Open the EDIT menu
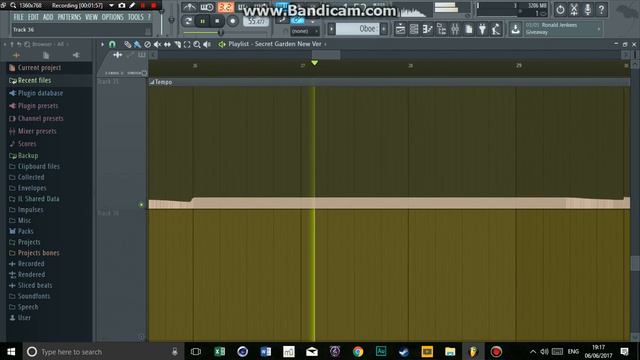The image size is (640, 360). (x=33, y=17)
